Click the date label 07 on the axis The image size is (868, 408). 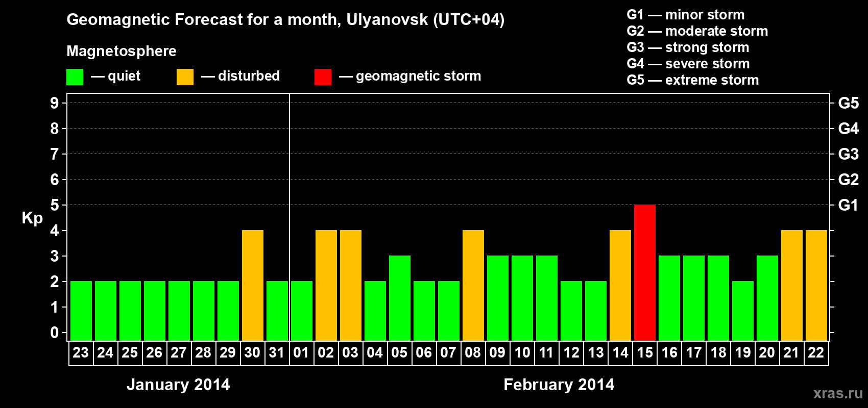(x=448, y=352)
